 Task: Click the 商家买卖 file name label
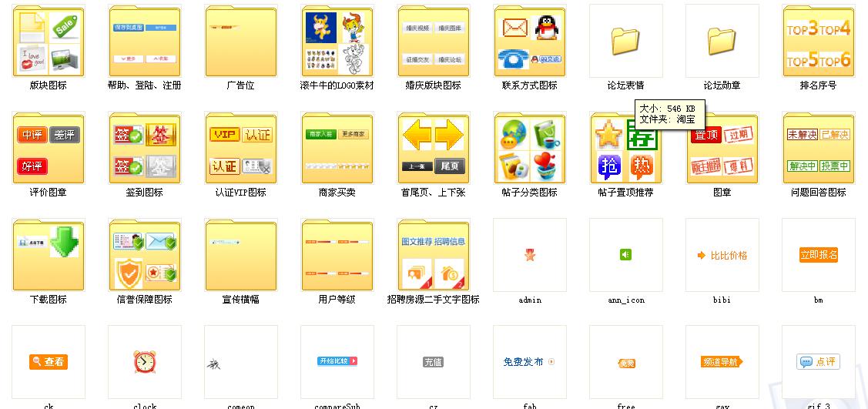tap(337, 193)
